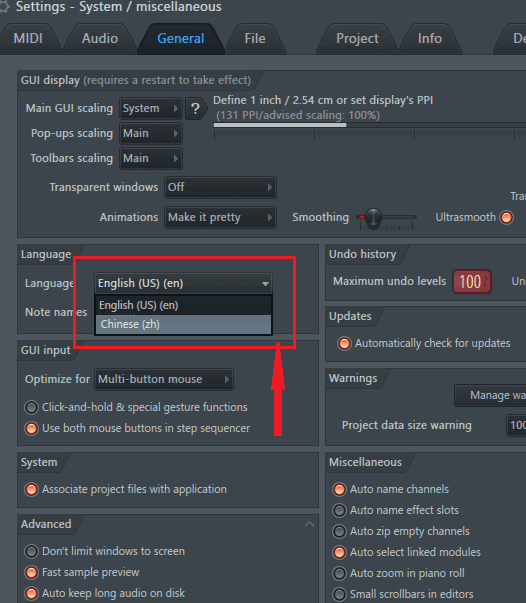Screen dimensions: 526x603
Task: Click the Language combo box arrow
Action: point(265,284)
